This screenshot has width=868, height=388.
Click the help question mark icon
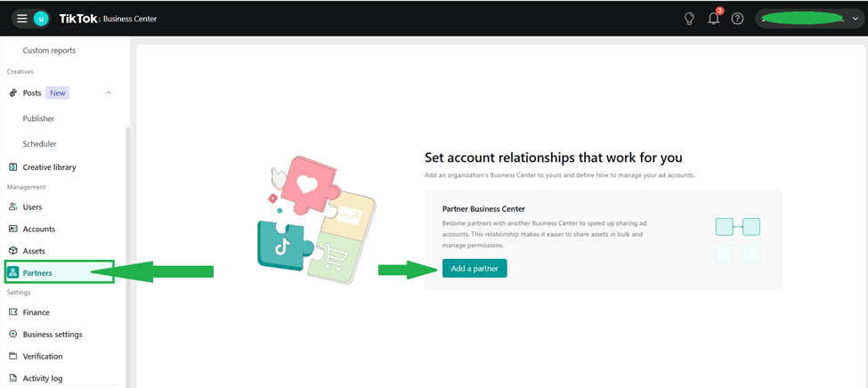point(737,19)
